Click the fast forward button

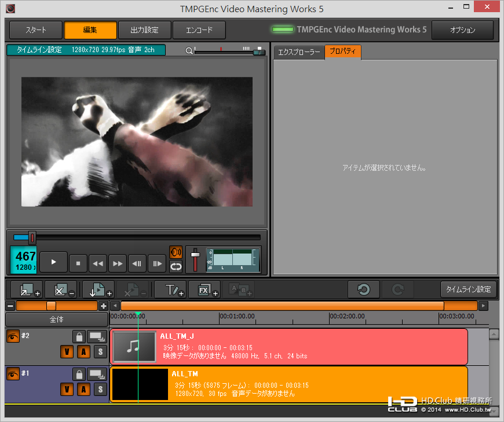coord(118,263)
